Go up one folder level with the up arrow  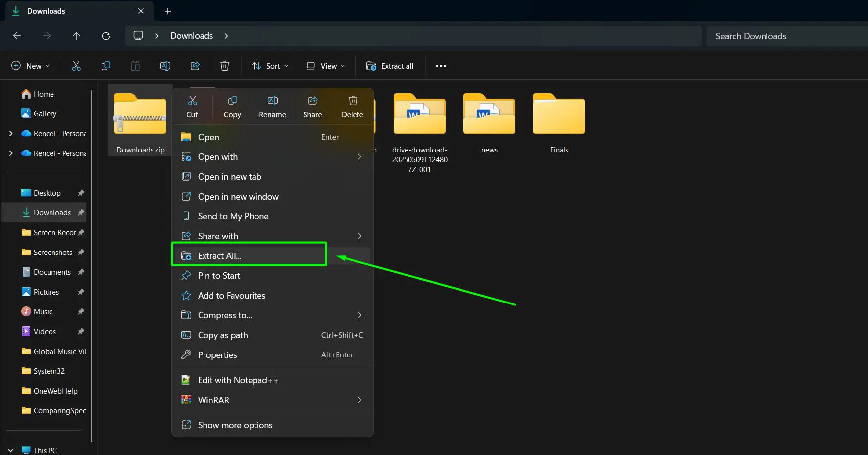(76, 36)
